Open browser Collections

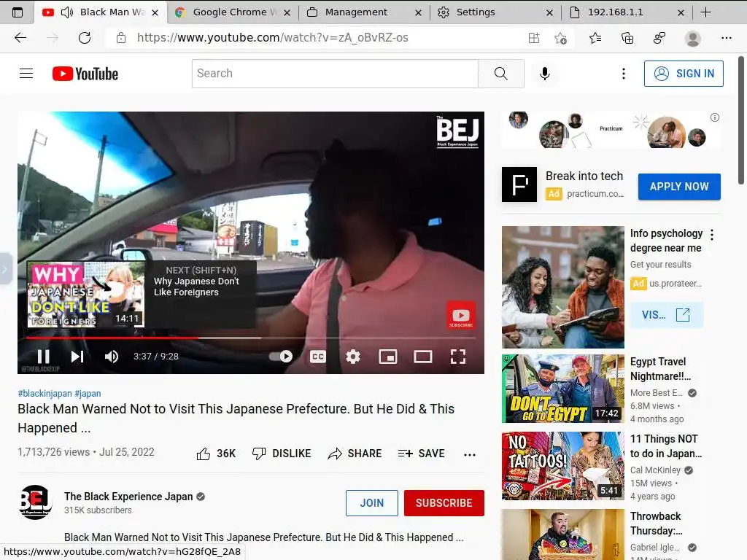tap(627, 38)
